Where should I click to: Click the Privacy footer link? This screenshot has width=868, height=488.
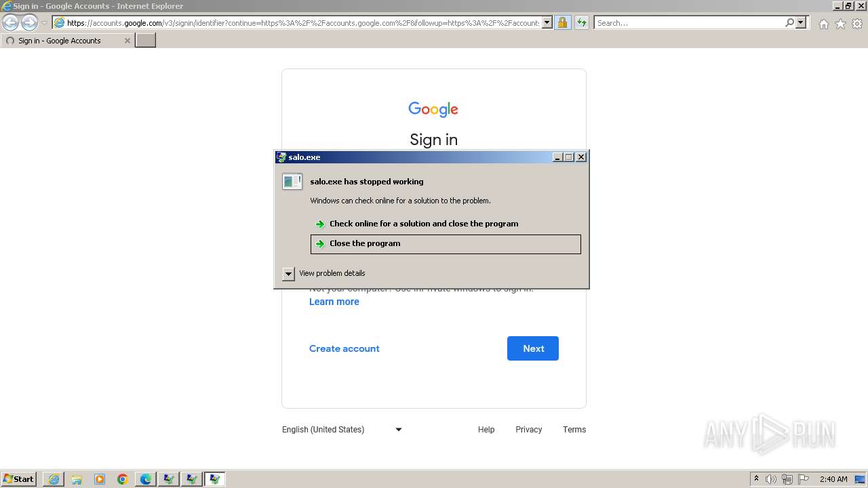point(528,430)
